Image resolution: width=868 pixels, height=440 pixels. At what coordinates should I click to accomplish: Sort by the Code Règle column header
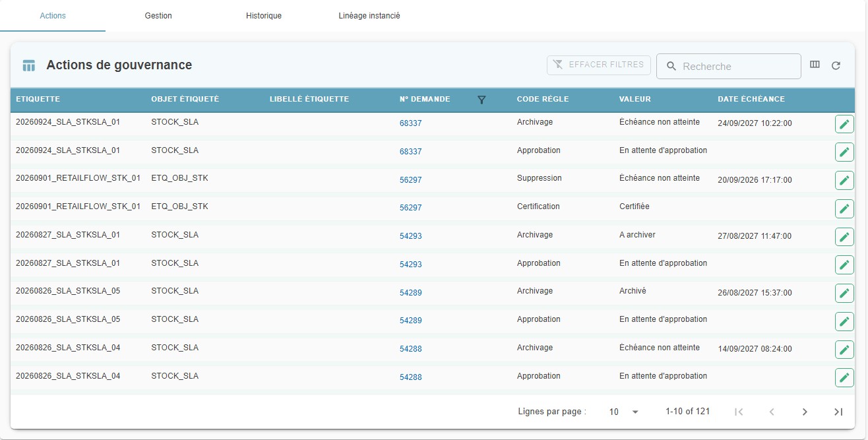click(543, 99)
